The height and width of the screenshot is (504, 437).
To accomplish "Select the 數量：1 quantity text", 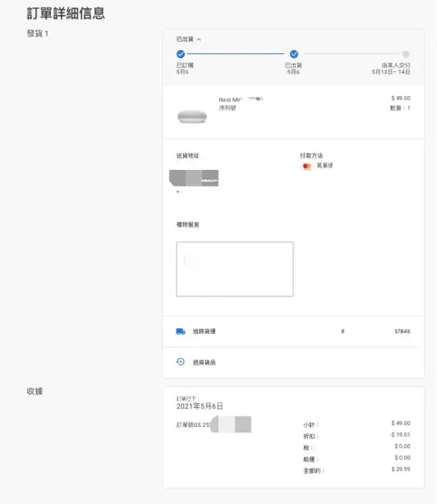I will (400, 108).
